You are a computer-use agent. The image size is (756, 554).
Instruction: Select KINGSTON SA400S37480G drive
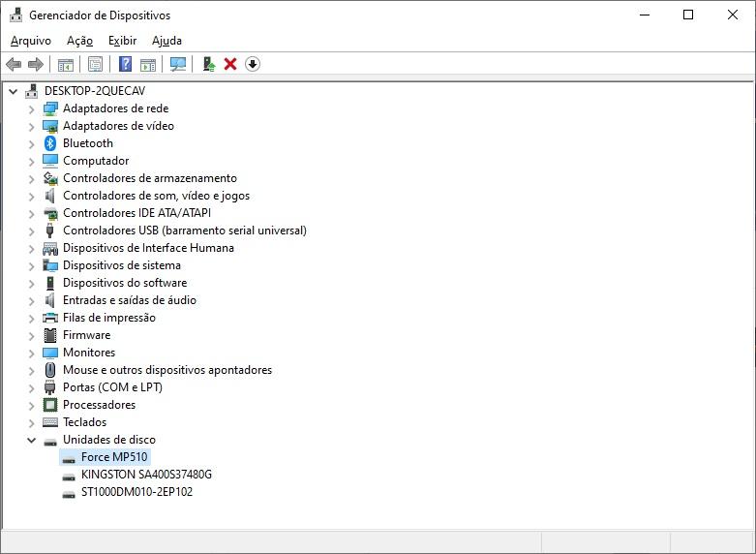[x=146, y=475]
